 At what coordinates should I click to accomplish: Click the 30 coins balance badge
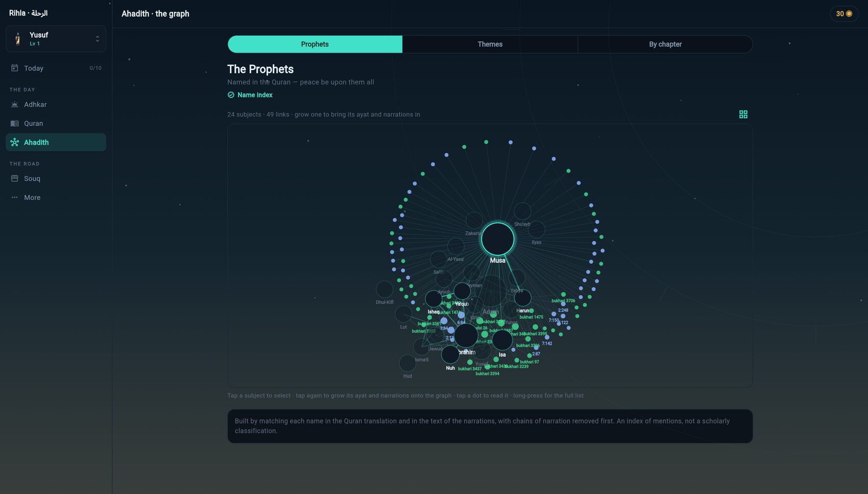844,14
